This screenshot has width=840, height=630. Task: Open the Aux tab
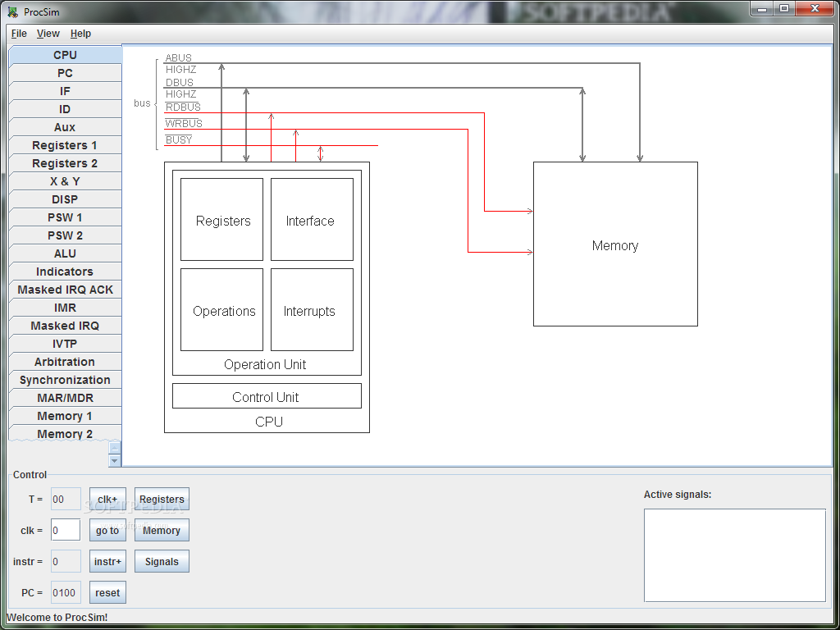[x=66, y=127]
